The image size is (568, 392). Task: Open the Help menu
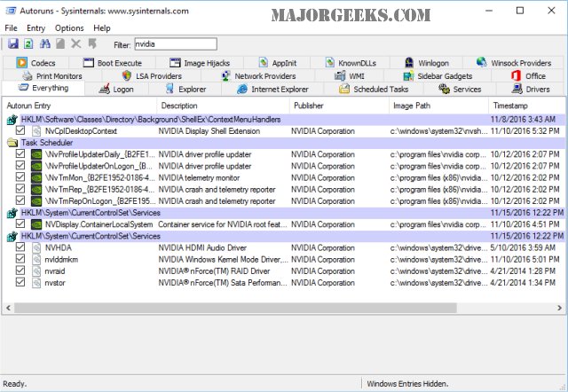pyautogui.click(x=102, y=27)
